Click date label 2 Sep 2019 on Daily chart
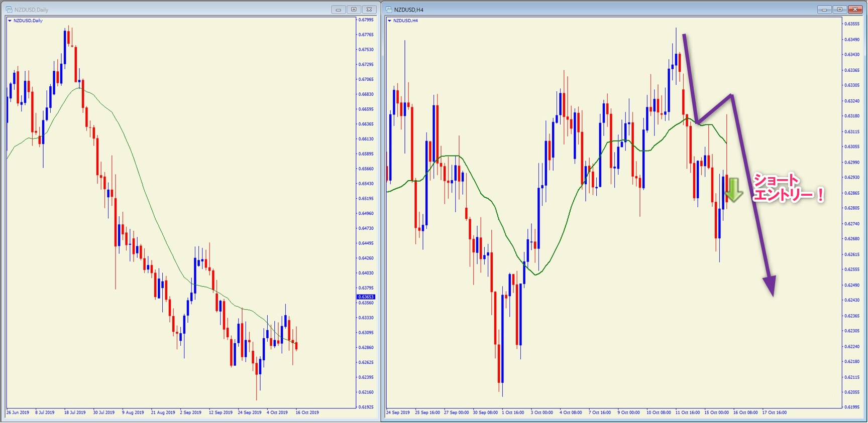The width and height of the screenshot is (868, 423). (x=191, y=412)
